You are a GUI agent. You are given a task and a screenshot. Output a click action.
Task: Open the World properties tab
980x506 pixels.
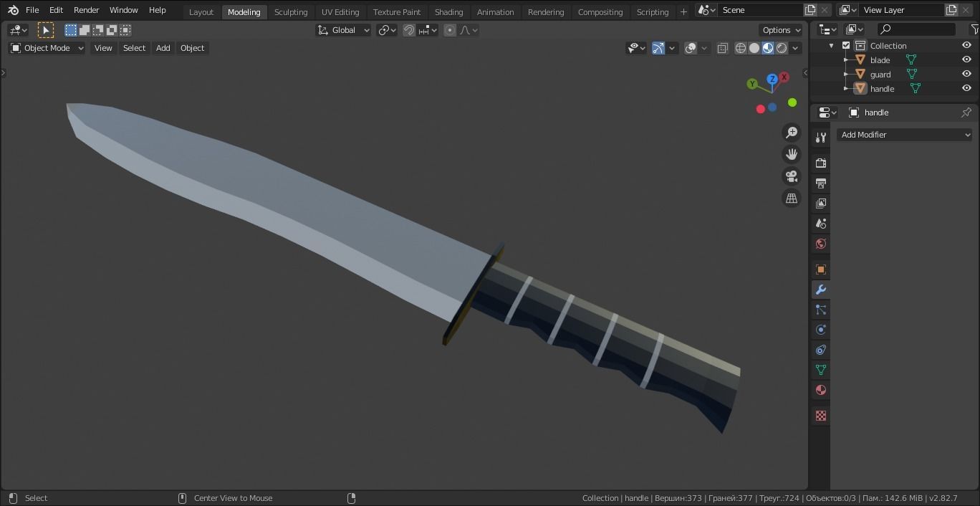tap(821, 244)
